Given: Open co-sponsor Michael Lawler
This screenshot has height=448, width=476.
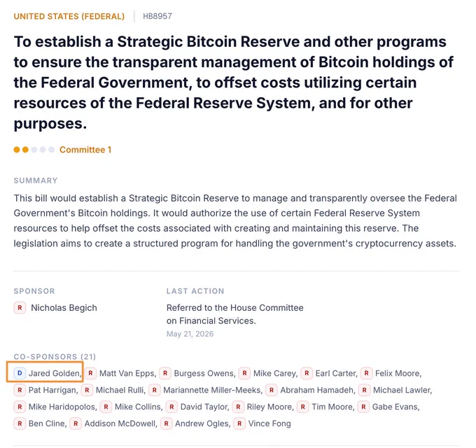Looking at the screenshot, I should (402, 390).
